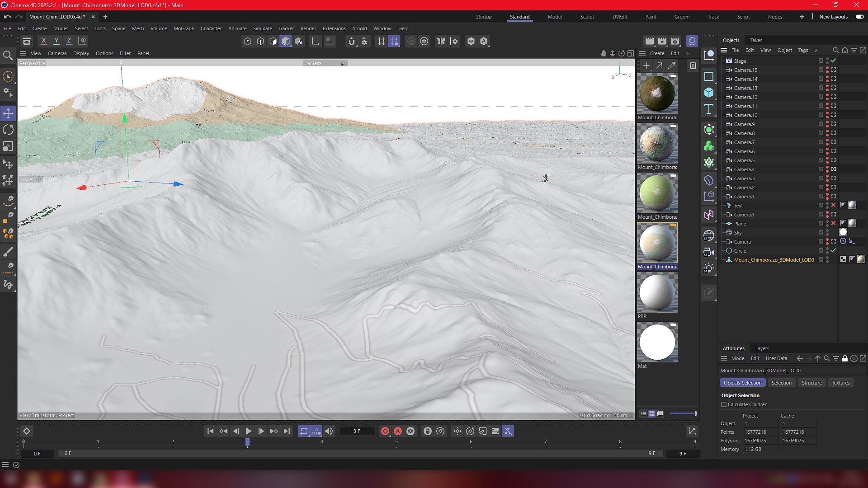Click the Selection button in Attributes
The height and width of the screenshot is (488, 868).
781,383
